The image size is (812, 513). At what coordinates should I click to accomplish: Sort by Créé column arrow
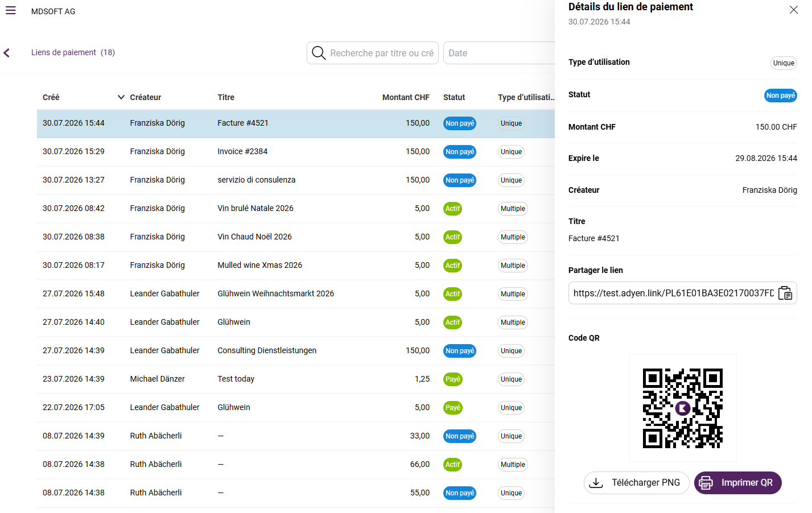(x=121, y=97)
